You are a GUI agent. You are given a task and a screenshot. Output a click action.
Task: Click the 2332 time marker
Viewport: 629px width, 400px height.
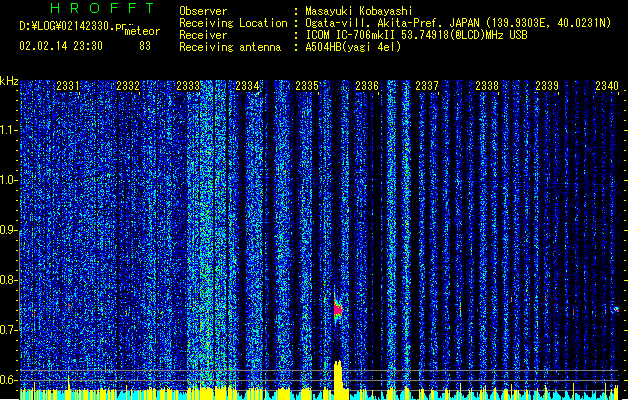(128, 86)
